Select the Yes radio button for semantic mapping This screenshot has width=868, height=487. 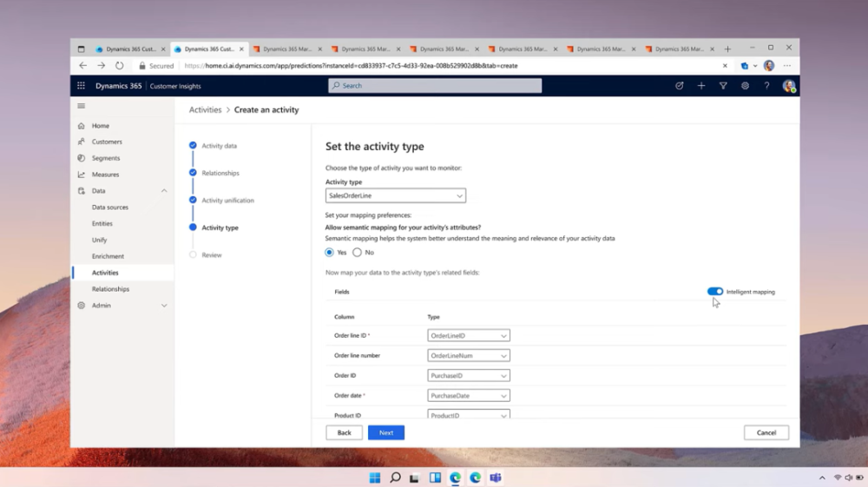(x=330, y=253)
